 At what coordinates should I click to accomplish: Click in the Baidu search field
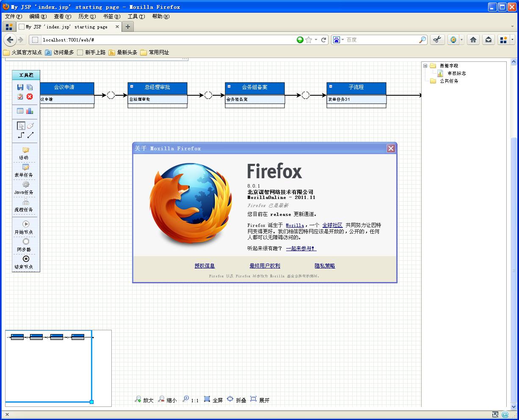[x=381, y=40]
